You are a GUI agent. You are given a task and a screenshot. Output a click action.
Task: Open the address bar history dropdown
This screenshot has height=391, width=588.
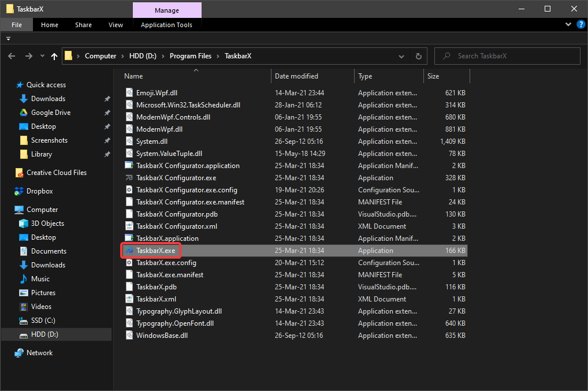[401, 56]
